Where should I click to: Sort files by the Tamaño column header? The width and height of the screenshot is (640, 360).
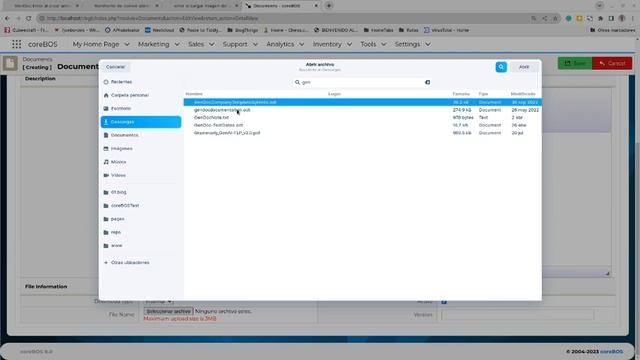point(461,94)
